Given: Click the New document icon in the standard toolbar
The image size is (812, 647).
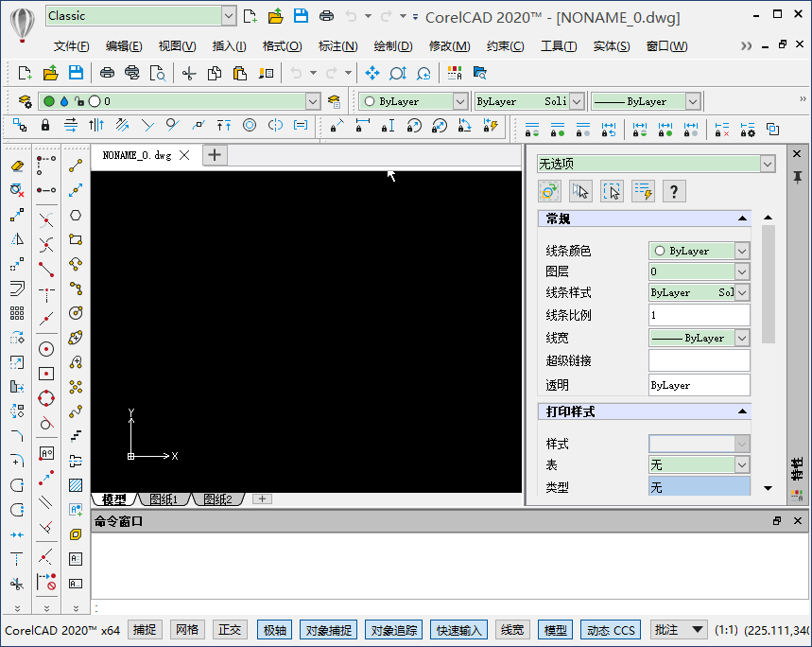Looking at the screenshot, I should pyautogui.click(x=25, y=73).
